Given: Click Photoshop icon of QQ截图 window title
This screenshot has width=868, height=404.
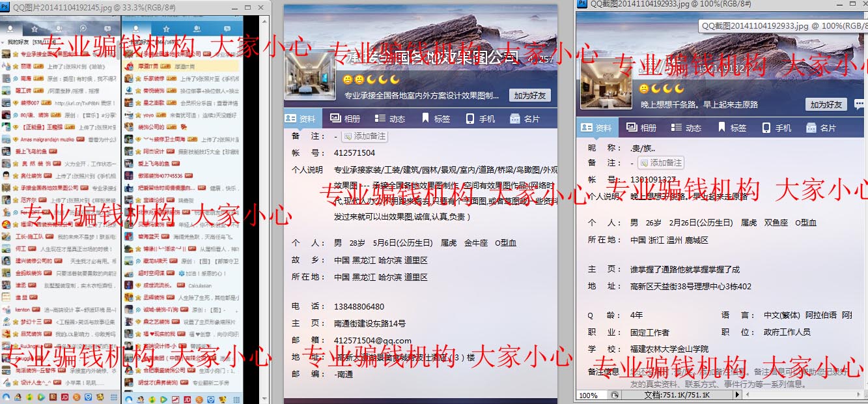Looking at the screenshot, I should coord(582,4).
